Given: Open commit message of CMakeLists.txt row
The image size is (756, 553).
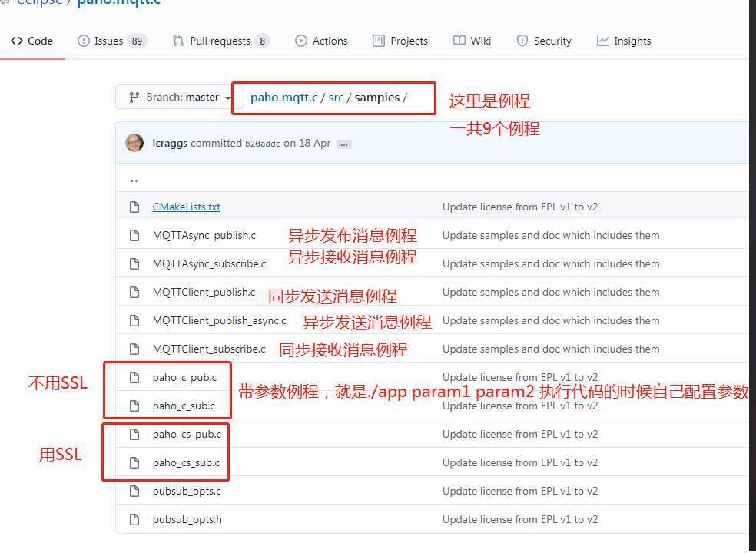Looking at the screenshot, I should 520,207.
